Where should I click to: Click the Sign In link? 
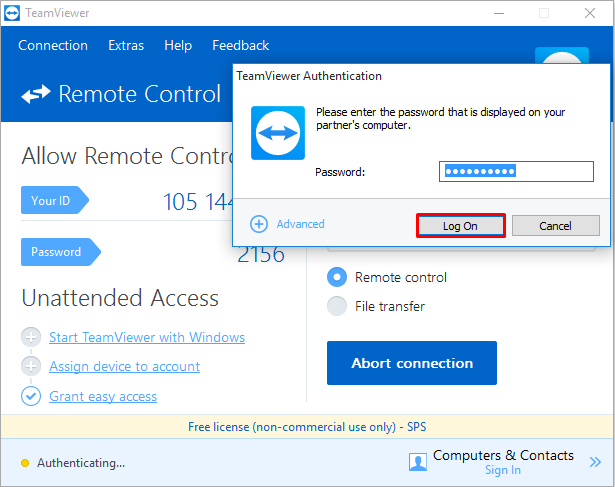click(503, 470)
